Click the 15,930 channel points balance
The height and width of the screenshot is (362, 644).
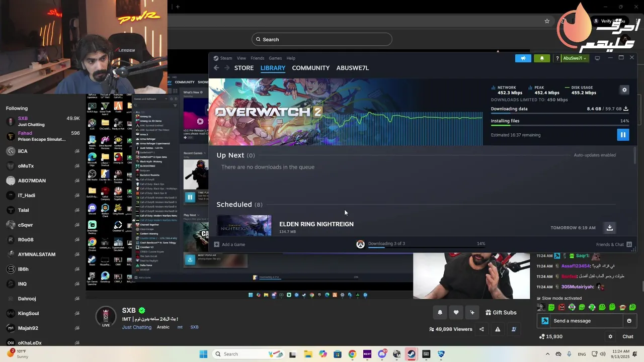(x=550, y=336)
